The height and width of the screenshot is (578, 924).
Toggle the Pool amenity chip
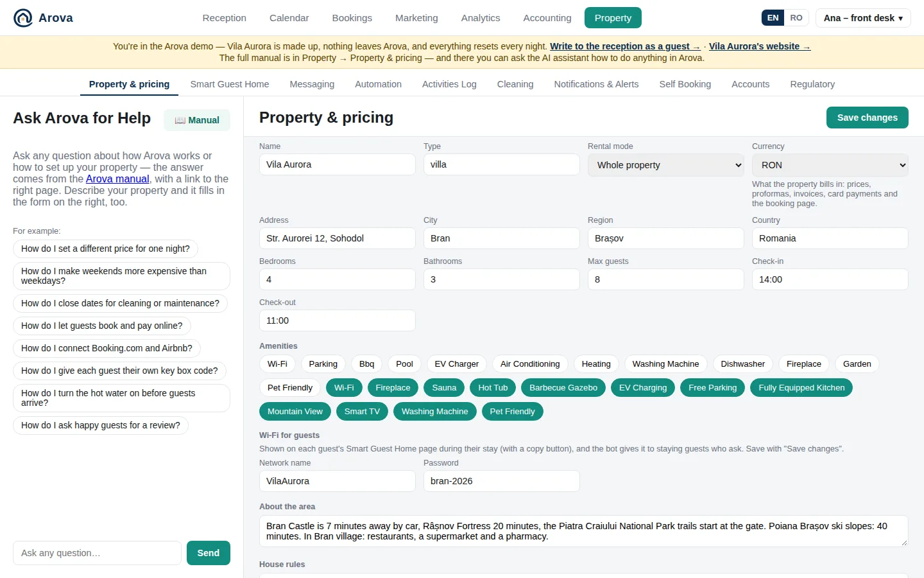[404, 364]
